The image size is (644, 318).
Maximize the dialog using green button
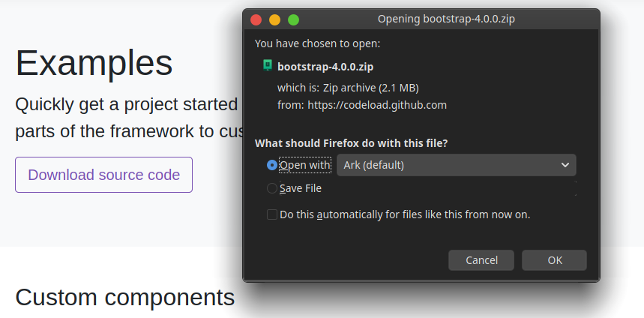click(x=293, y=19)
